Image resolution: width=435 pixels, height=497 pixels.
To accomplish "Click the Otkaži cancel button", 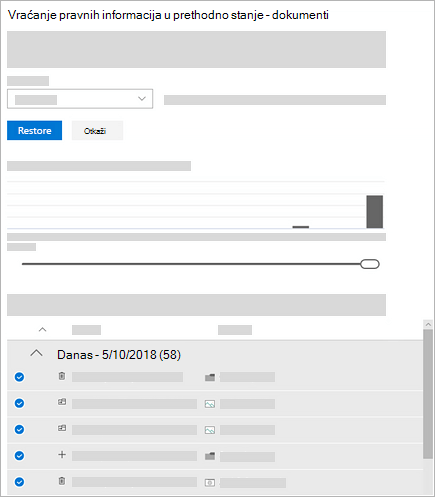I will click(x=97, y=131).
